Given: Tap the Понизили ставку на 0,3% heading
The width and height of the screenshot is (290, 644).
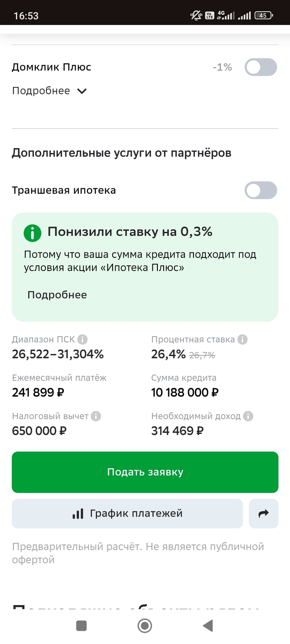Looking at the screenshot, I should point(130,232).
